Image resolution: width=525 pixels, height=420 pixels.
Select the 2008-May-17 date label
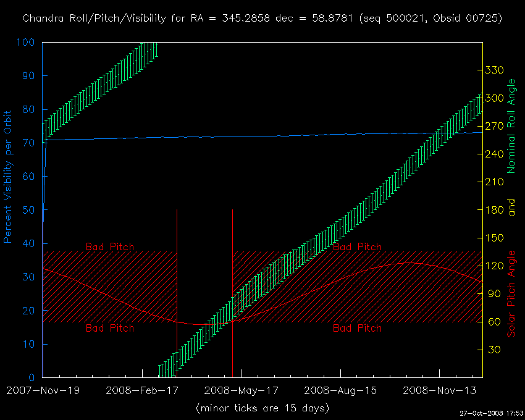point(241,390)
